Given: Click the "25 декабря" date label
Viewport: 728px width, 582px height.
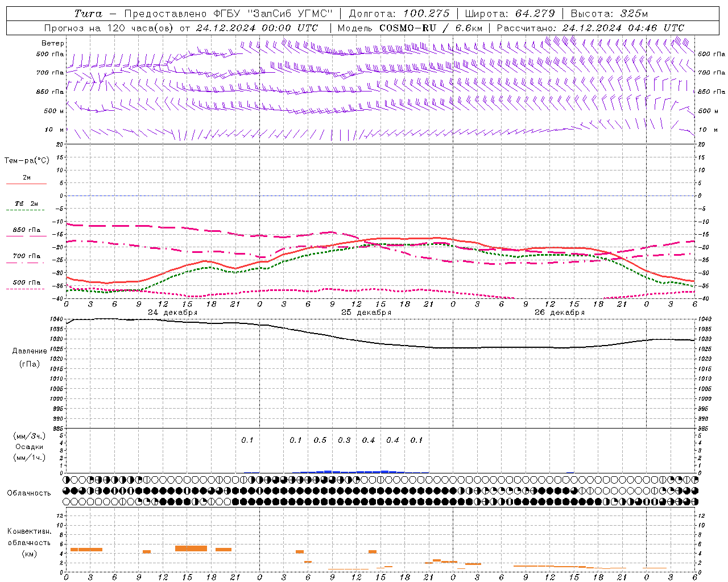Looking at the screenshot, I should pyautogui.click(x=366, y=313).
